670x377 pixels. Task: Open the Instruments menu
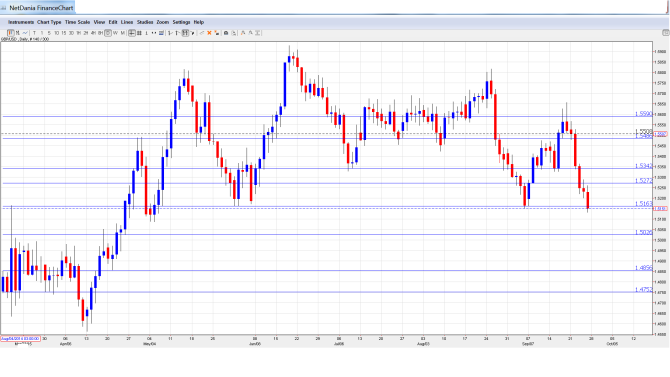click(x=21, y=22)
